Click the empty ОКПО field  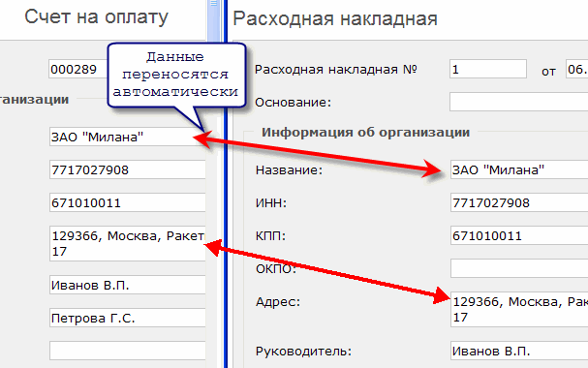click(x=519, y=268)
